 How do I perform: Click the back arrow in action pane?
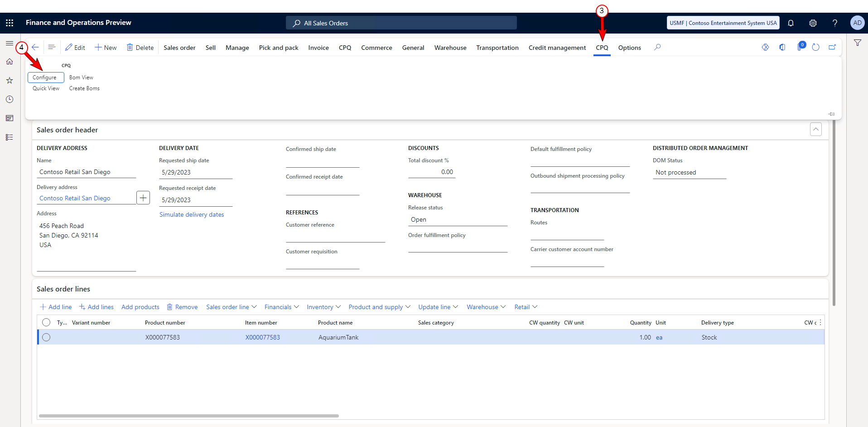pyautogui.click(x=35, y=47)
